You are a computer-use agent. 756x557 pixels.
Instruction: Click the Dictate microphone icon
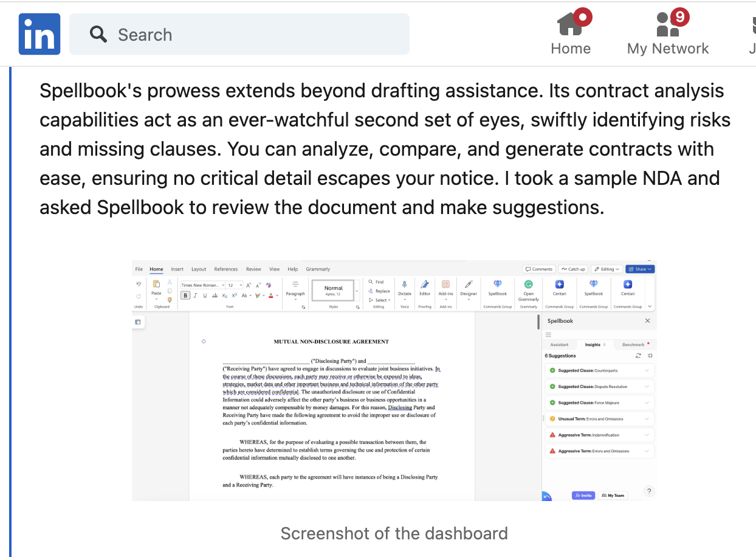click(x=404, y=284)
